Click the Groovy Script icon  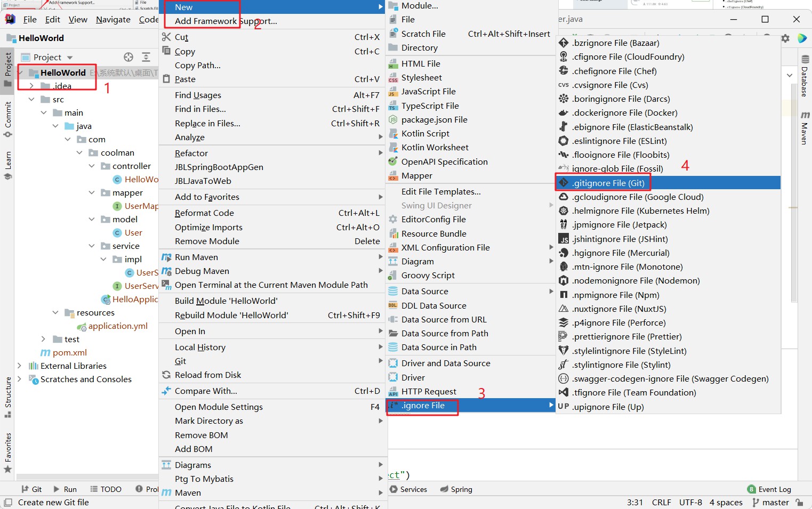pyautogui.click(x=393, y=276)
